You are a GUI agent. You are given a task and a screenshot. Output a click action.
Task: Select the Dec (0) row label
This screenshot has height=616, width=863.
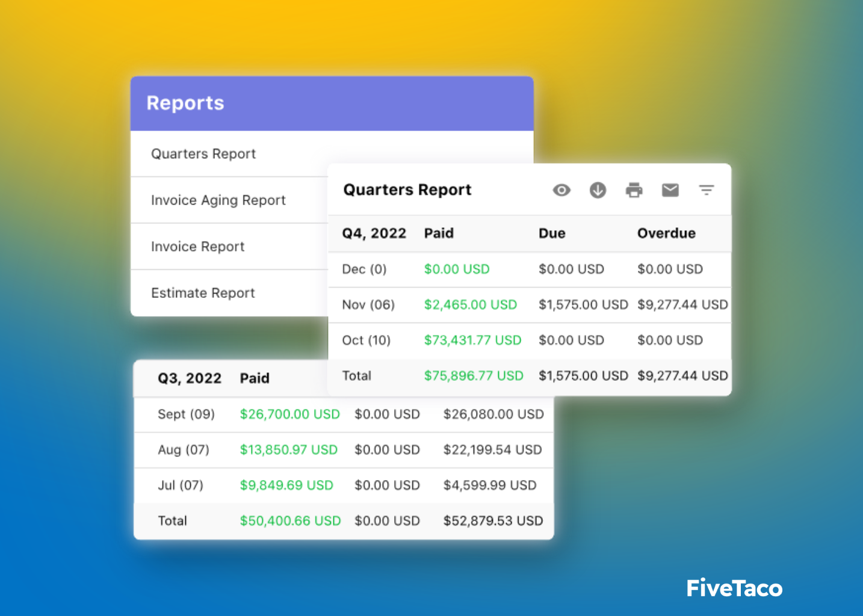tap(364, 269)
